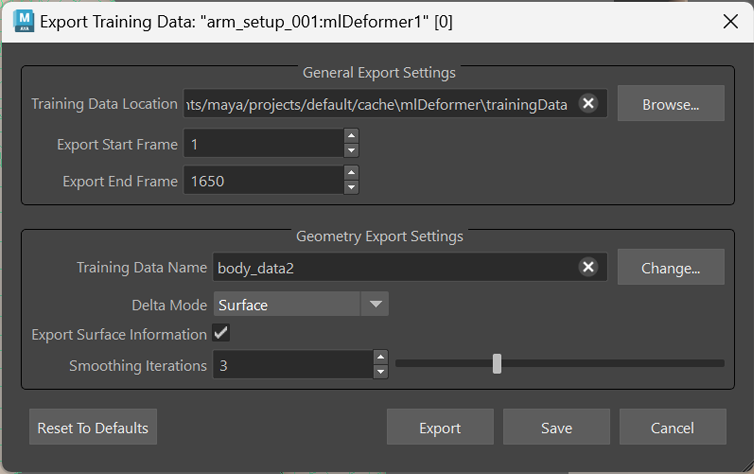Cancel the export dialog
Screen dimensions: 754x474
point(672,427)
